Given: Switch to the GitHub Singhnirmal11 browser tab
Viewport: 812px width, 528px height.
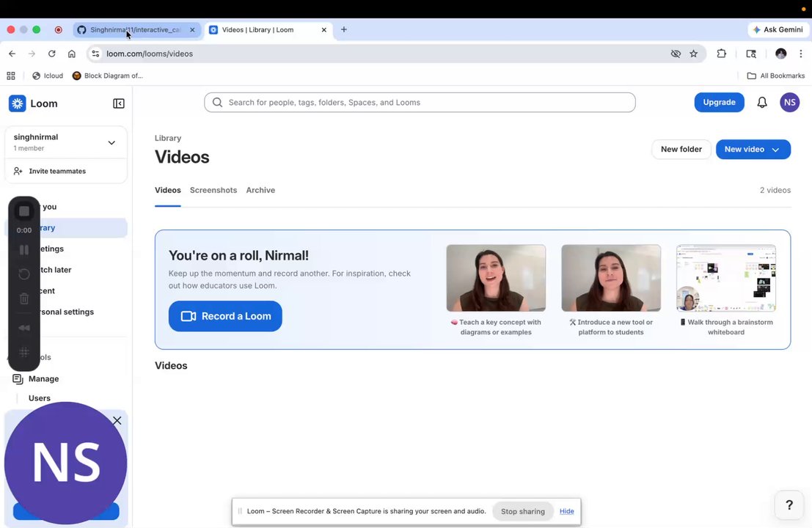Looking at the screenshot, I should click(x=136, y=30).
